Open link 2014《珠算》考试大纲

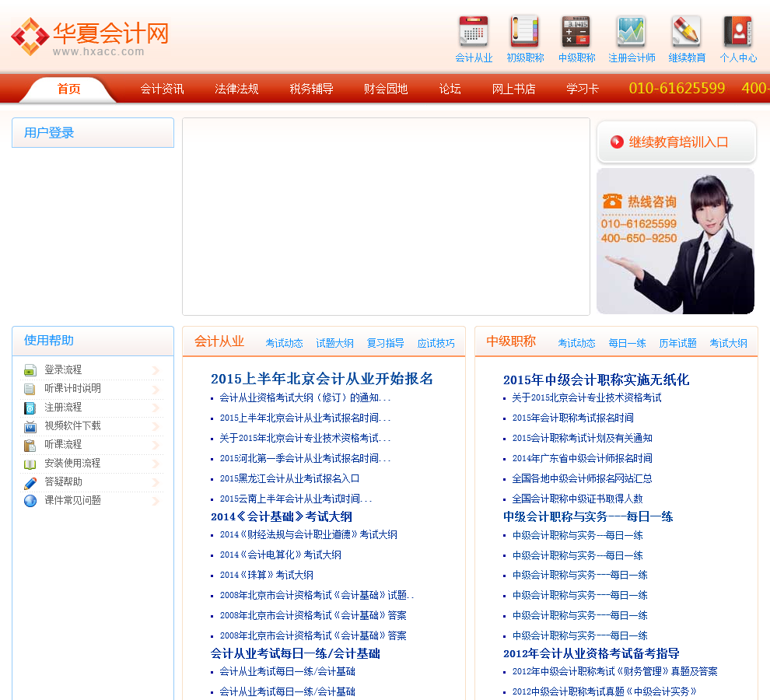267,575
